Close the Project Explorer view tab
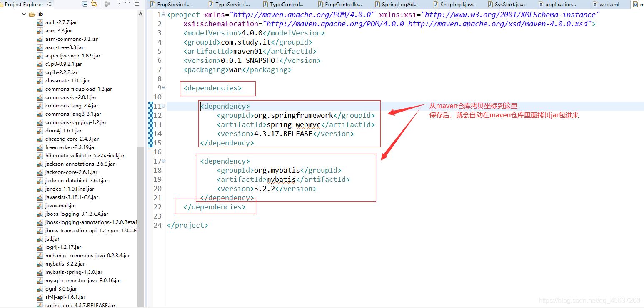This screenshot has width=644, height=308. [49, 4]
